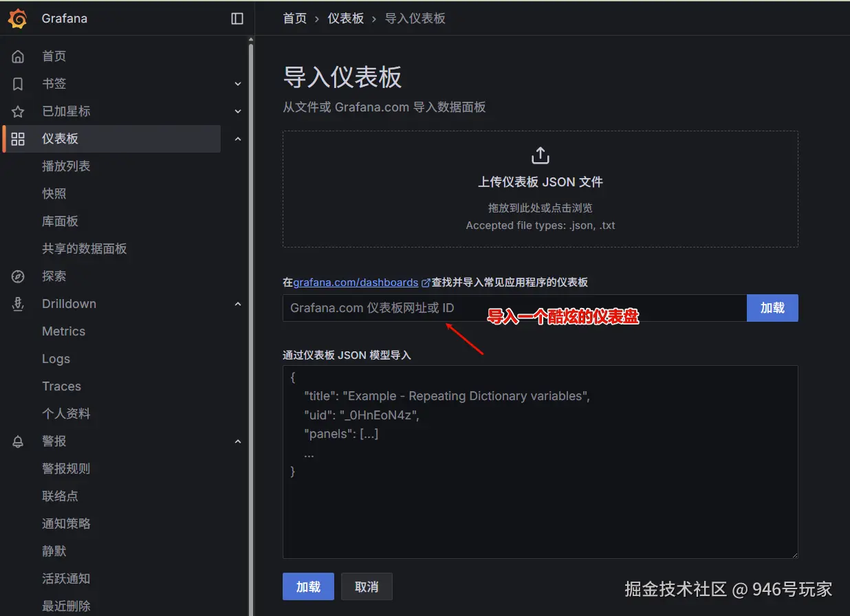Open 联络点 under alerting
The image size is (850, 616).
pos(60,496)
